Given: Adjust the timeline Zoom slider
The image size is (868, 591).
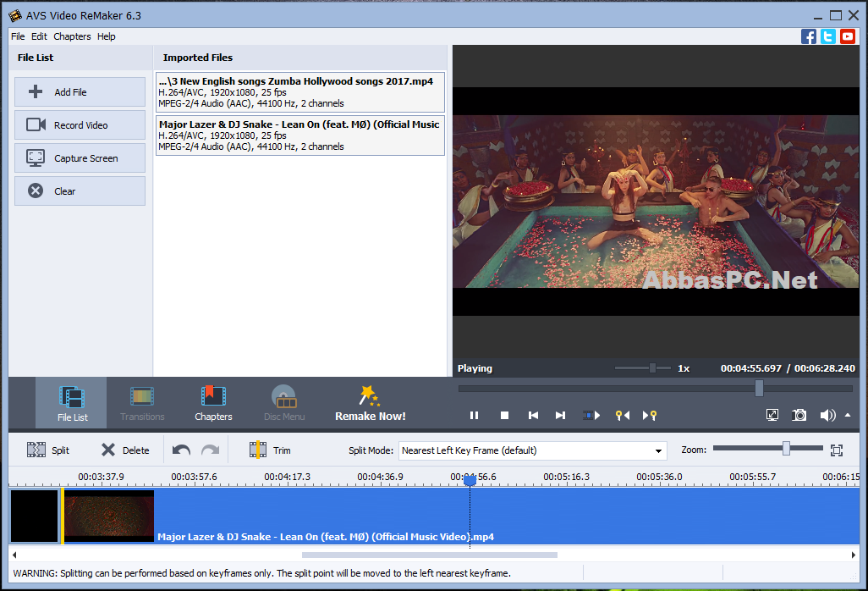Looking at the screenshot, I should (786, 449).
